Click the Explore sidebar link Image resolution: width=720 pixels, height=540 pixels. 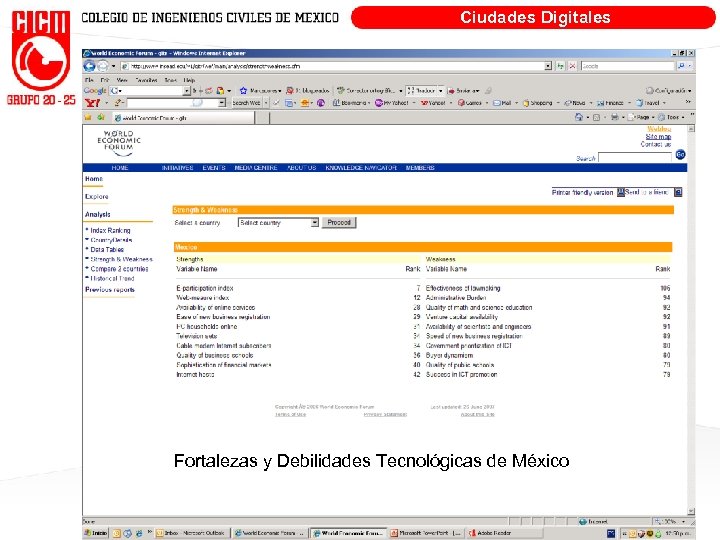[96, 197]
